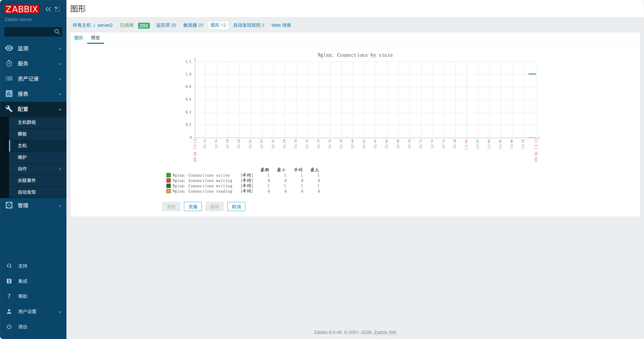Viewport: 644px width, 339px height.
Task: Expand the 用户设置 menu chevron
Action: click(60, 312)
